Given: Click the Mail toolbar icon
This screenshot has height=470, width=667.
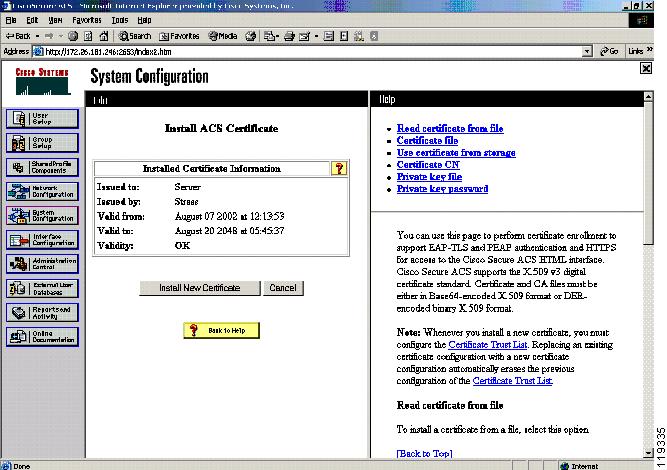Looking at the screenshot, I should tap(269, 37).
